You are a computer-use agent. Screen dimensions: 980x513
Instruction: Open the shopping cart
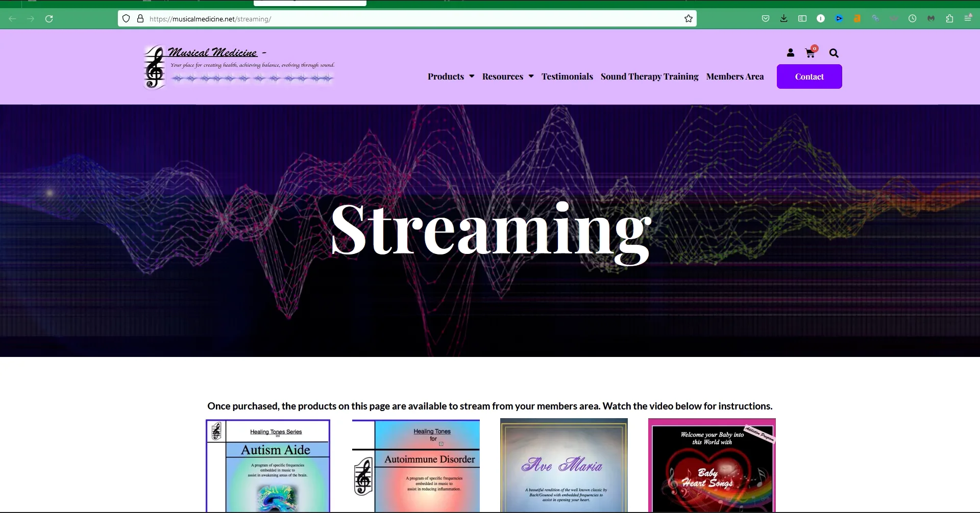tap(810, 53)
